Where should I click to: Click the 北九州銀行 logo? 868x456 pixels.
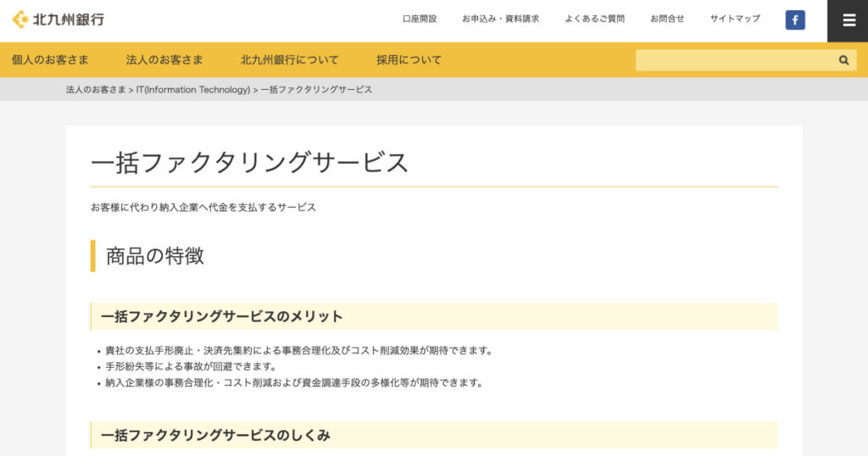pos(58,19)
